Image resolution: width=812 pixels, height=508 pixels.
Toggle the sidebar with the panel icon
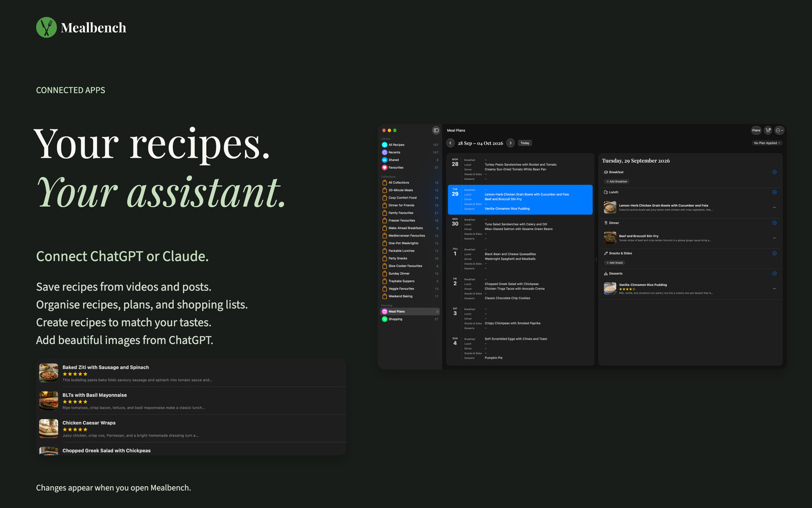tap(436, 131)
